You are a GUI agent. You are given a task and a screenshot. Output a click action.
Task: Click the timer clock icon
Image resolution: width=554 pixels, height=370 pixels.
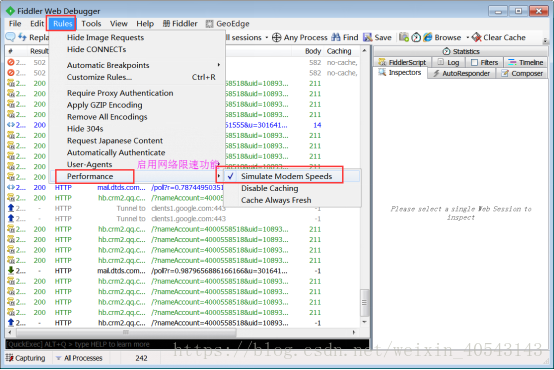pos(416,37)
